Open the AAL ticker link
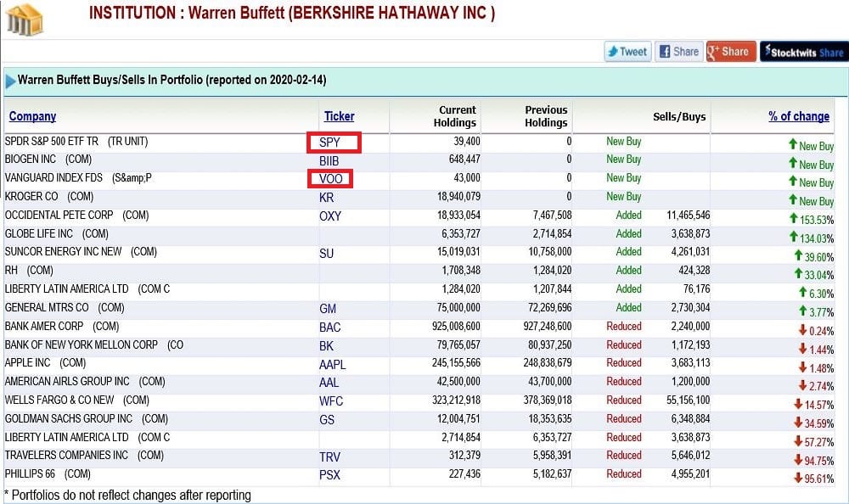Viewport: 849px width, 504px height. tap(328, 383)
